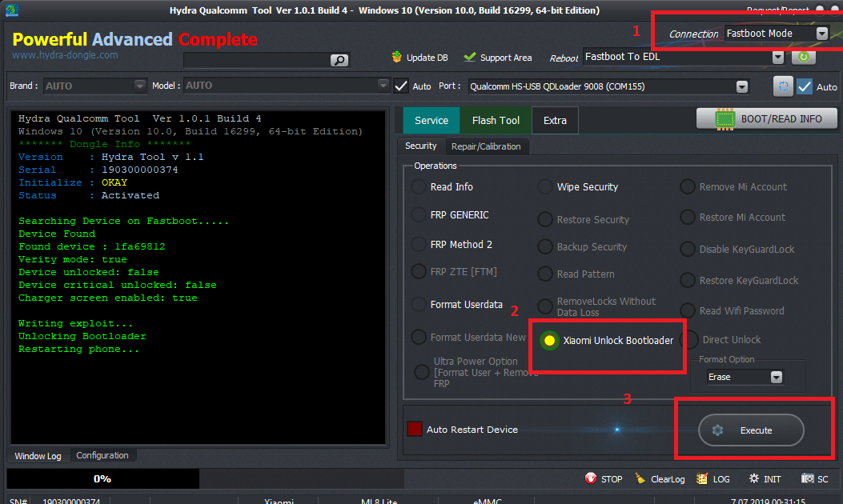Click the 0% progress bar
The image size is (843, 504).
pos(102,478)
